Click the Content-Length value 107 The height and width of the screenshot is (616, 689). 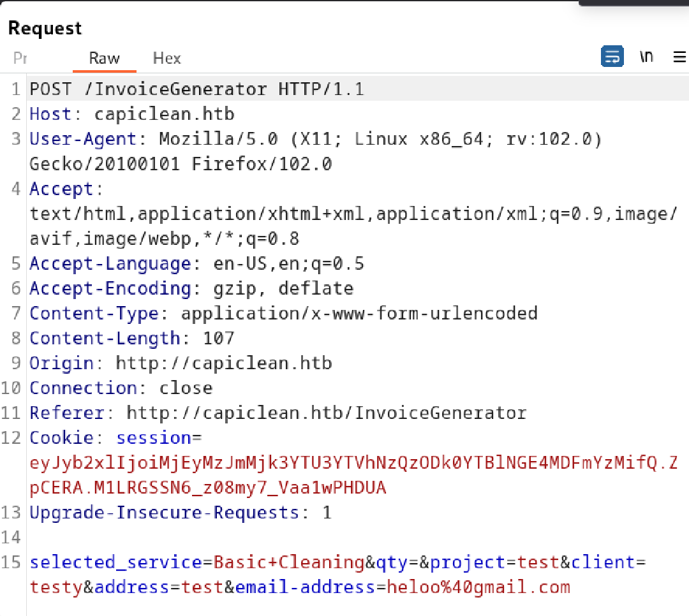(218, 339)
